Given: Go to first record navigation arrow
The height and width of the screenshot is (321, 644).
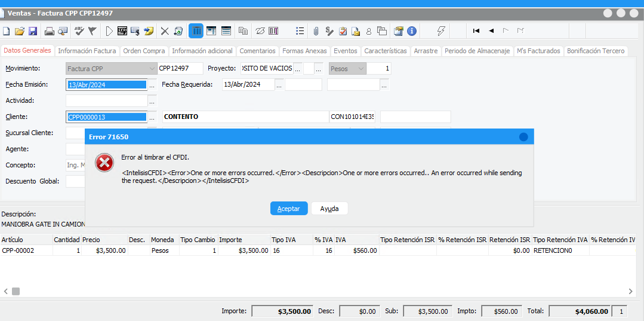Looking at the screenshot, I should (476, 31).
